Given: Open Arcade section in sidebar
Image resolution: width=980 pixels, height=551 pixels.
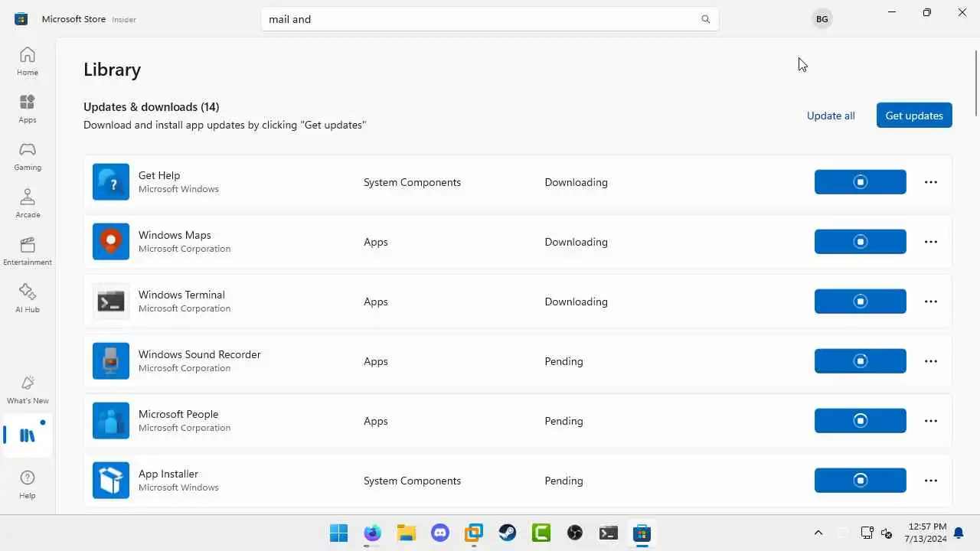Looking at the screenshot, I should tap(28, 204).
